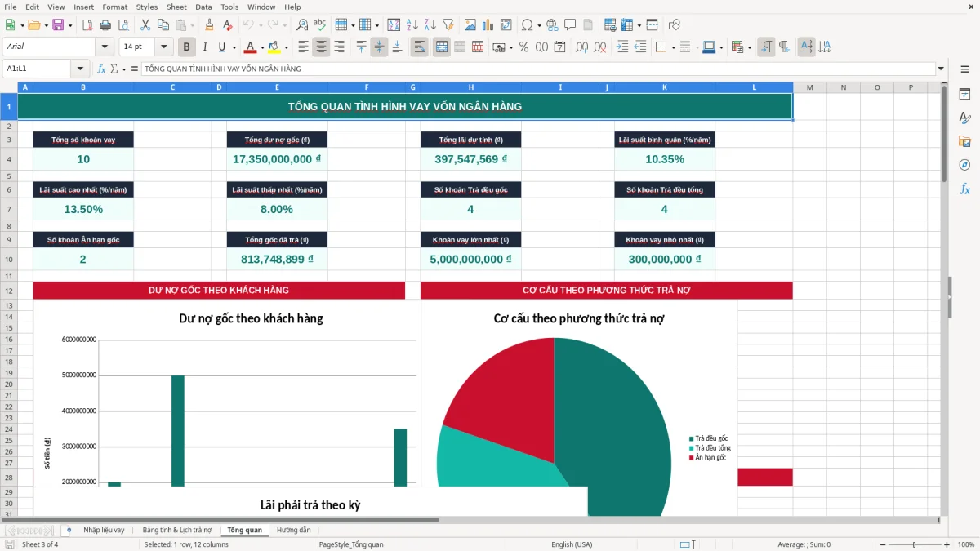The width and height of the screenshot is (980, 551).
Task: Switch to the Hướng dẫn sheet tab
Action: [293, 530]
